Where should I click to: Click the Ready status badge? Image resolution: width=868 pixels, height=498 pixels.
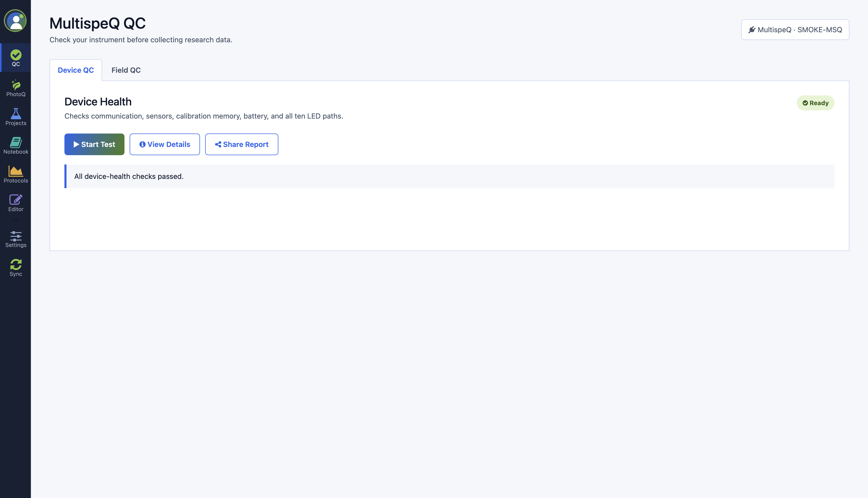(x=815, y=103)
